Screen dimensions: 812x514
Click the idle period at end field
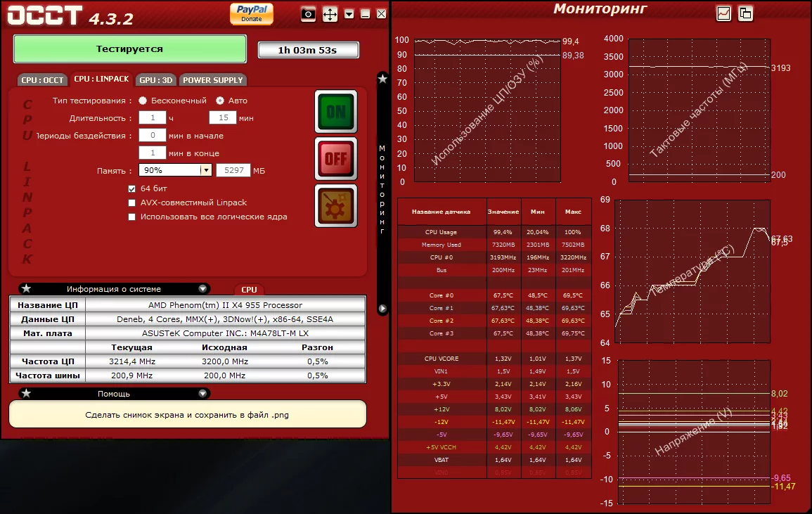(x=153, y=153)
